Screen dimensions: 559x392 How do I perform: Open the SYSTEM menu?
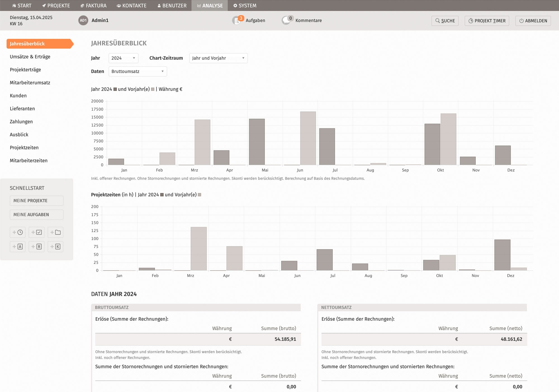[245, 6]
